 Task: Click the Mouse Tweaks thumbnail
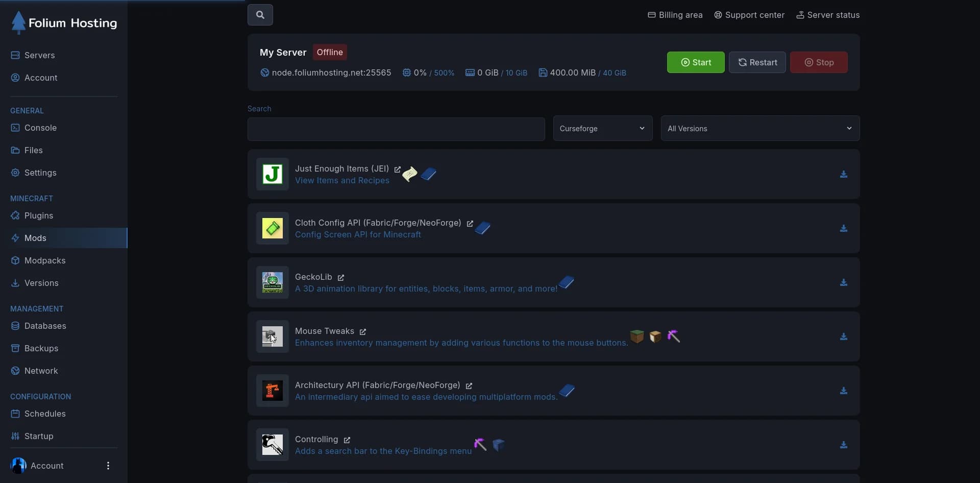pos(273,336)
